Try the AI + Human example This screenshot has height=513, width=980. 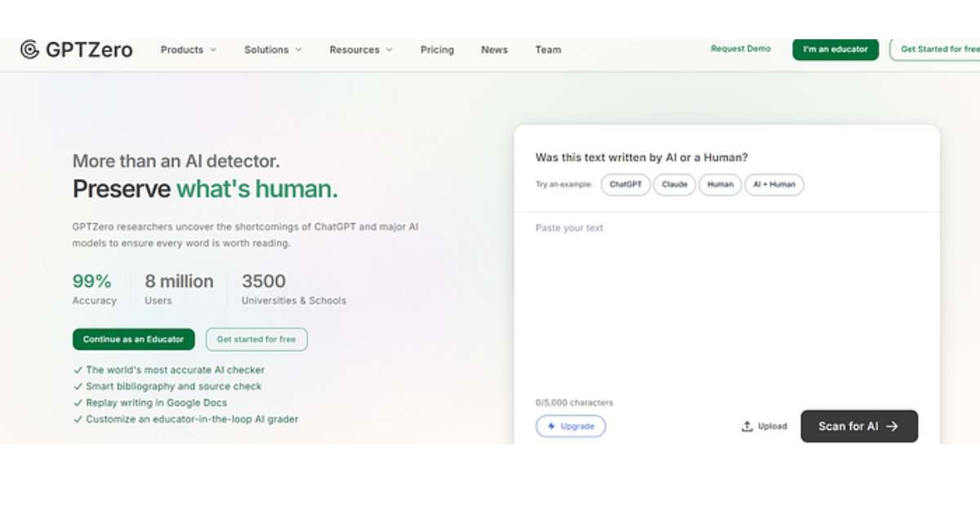[x=774, y=185]
